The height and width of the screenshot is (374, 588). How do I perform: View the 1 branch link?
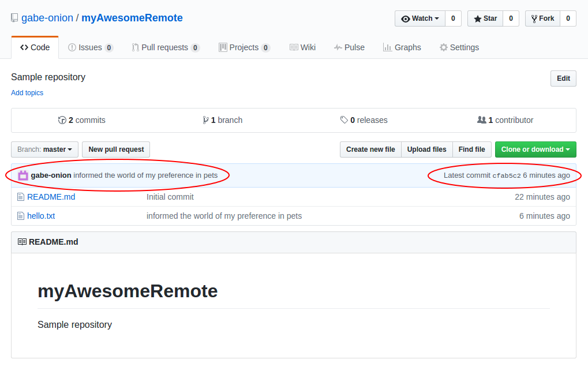223,120
